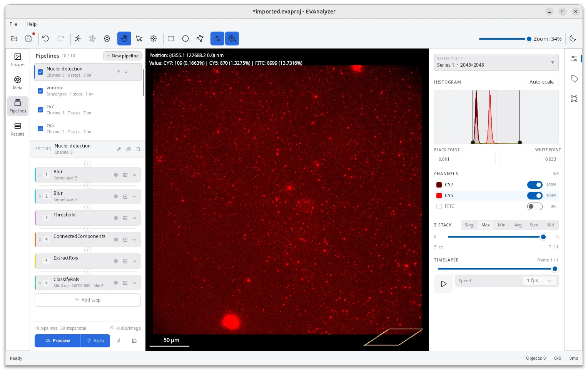This screenshot has height=372, width=588.
Task: Open the File menu
Action: point(13,24)
